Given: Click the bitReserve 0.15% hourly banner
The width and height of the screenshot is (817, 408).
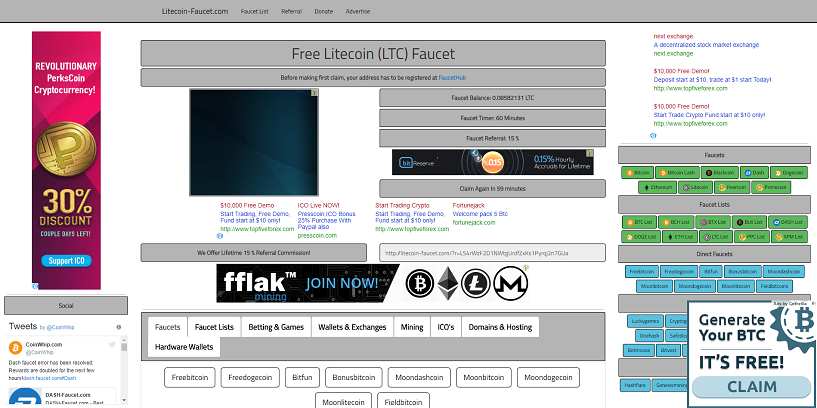Looking at the screenshot, I should point(492,162).
